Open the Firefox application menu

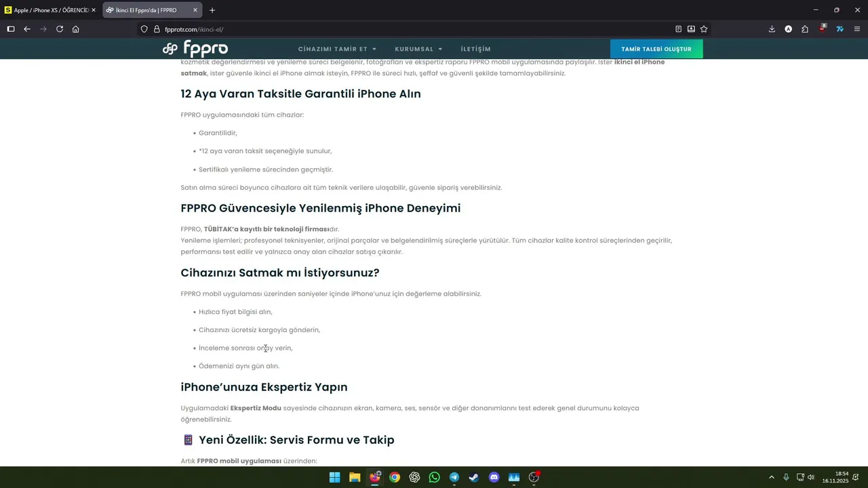pos(857,29)
